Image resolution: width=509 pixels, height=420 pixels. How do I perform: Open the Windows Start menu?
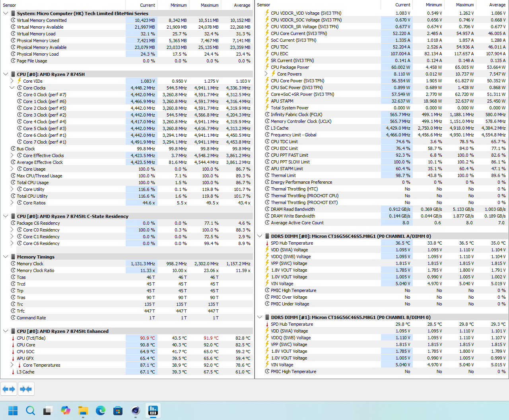[13, 410]
